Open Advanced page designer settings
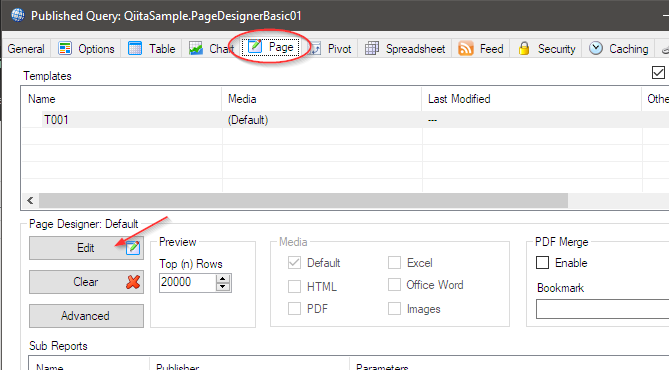 click(x=86, y=316)
